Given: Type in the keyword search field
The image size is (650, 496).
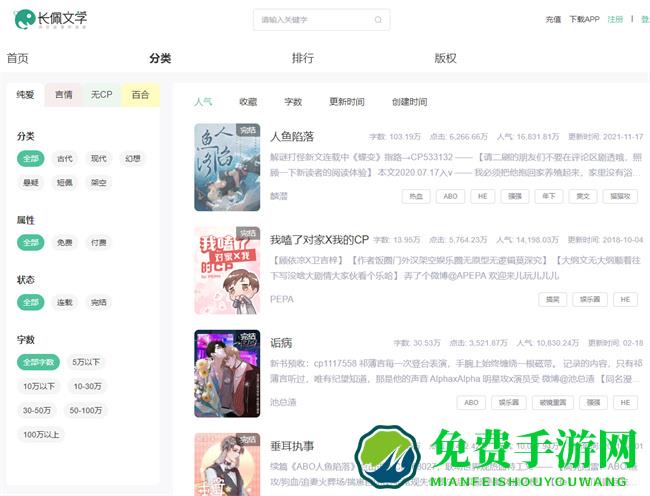Looking at the screenshot, I should pyautogui.click(x=310, y=20).
